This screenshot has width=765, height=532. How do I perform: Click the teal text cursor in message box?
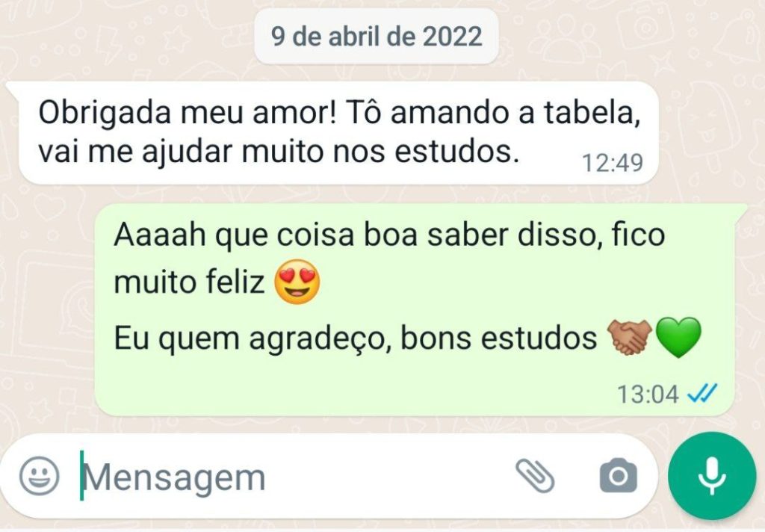[x=82, y=475]
